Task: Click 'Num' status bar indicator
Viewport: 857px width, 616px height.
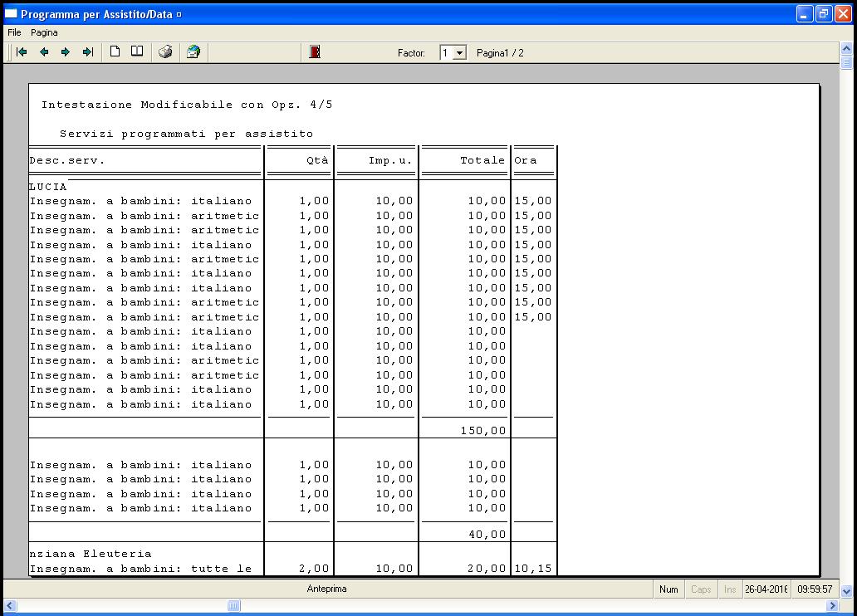Action: coord(668,589)
